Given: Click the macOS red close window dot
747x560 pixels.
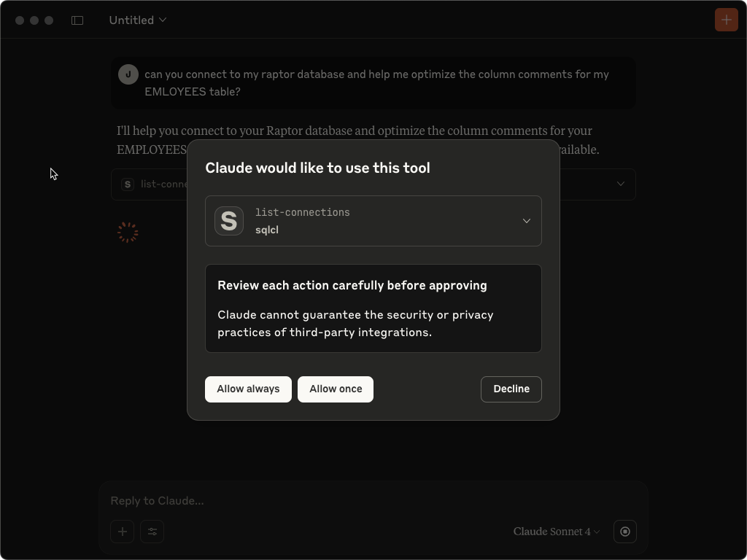Looking at the screenshot, I should 20,20.
